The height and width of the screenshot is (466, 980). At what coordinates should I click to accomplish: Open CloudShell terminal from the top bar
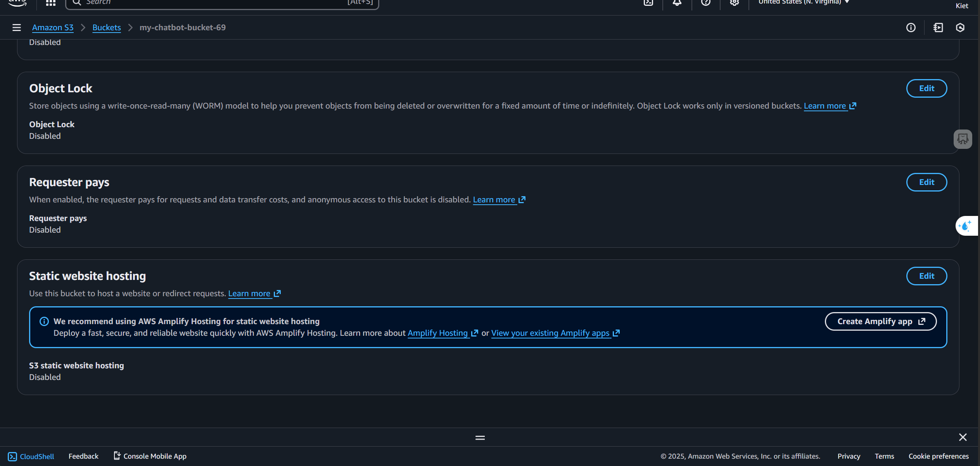tap(648, 2)
